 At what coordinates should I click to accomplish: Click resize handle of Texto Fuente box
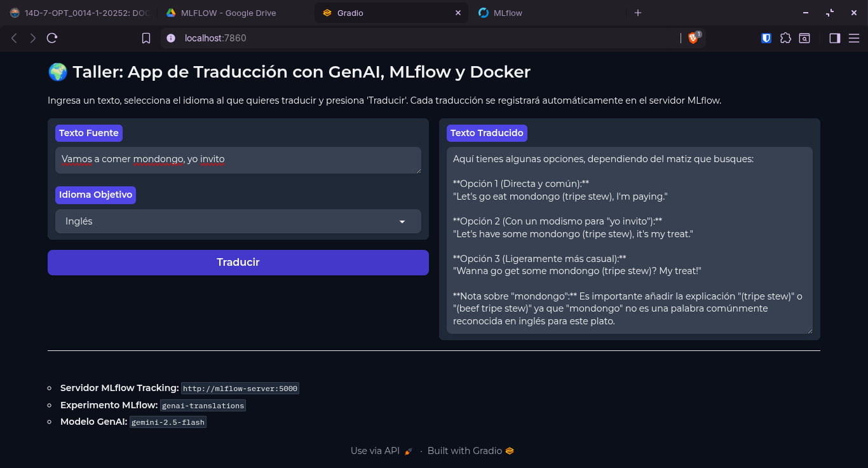[x=418, y=170]
